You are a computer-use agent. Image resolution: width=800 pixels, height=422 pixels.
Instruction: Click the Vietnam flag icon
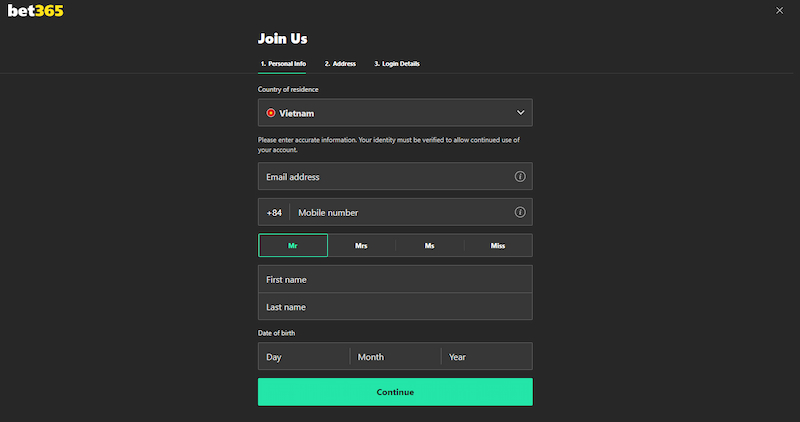(270, 113)
